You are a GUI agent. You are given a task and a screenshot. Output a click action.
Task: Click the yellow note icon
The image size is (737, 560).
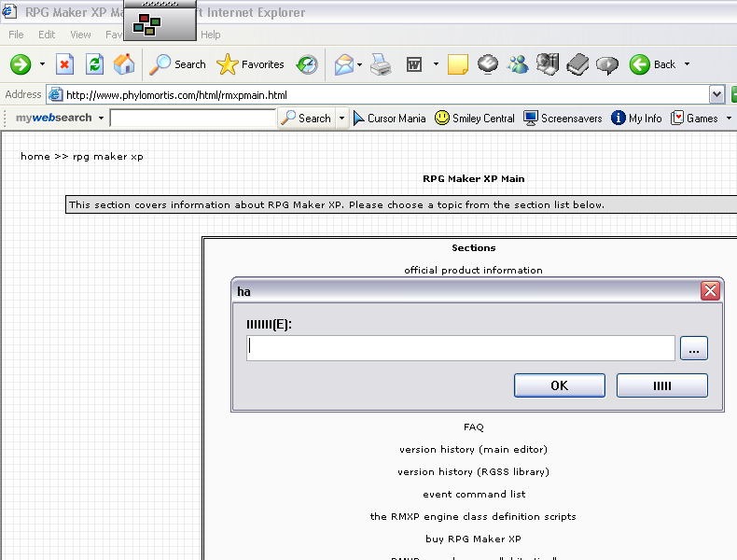(458, 64)
